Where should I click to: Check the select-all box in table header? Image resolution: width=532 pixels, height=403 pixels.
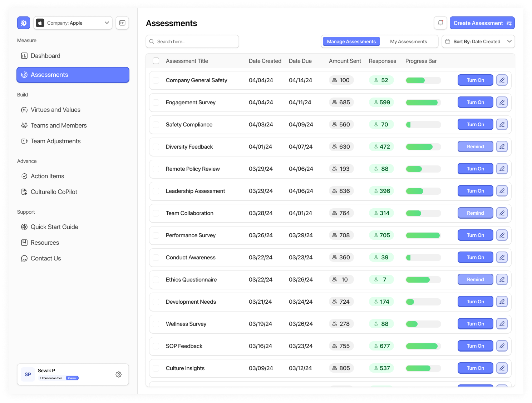[x=156, y=61]
